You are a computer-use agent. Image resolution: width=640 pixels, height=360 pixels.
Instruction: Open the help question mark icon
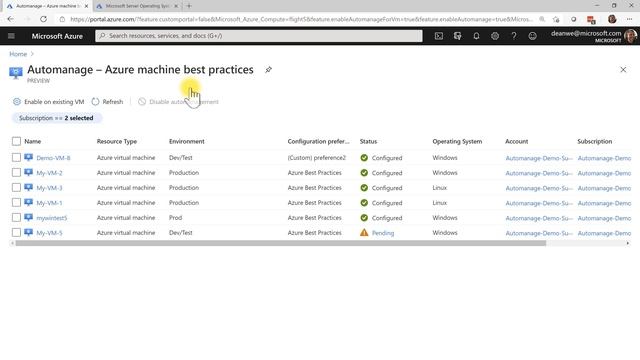coord(514,36)
